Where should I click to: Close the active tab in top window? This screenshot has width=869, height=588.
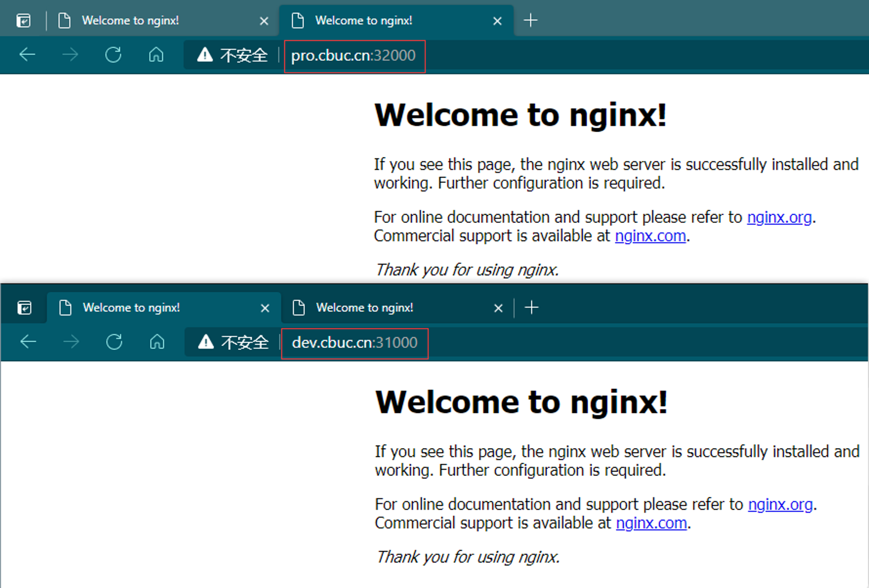pos(498,21)
